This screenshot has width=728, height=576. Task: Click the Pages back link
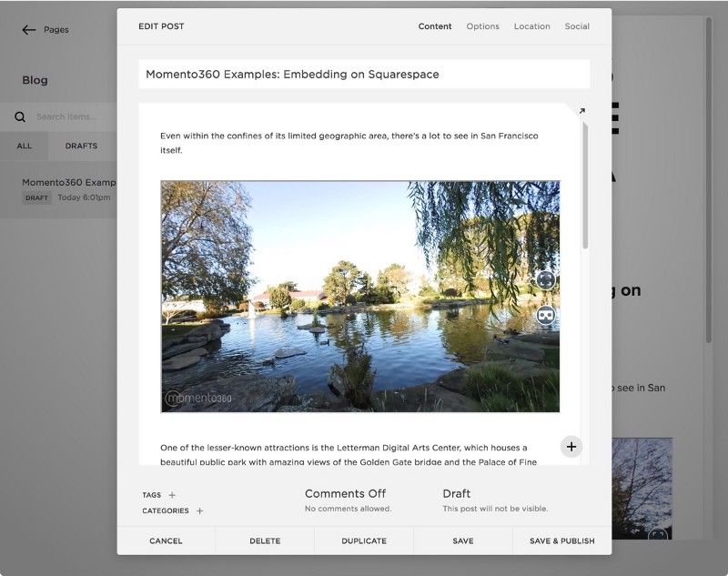(56, 30)
